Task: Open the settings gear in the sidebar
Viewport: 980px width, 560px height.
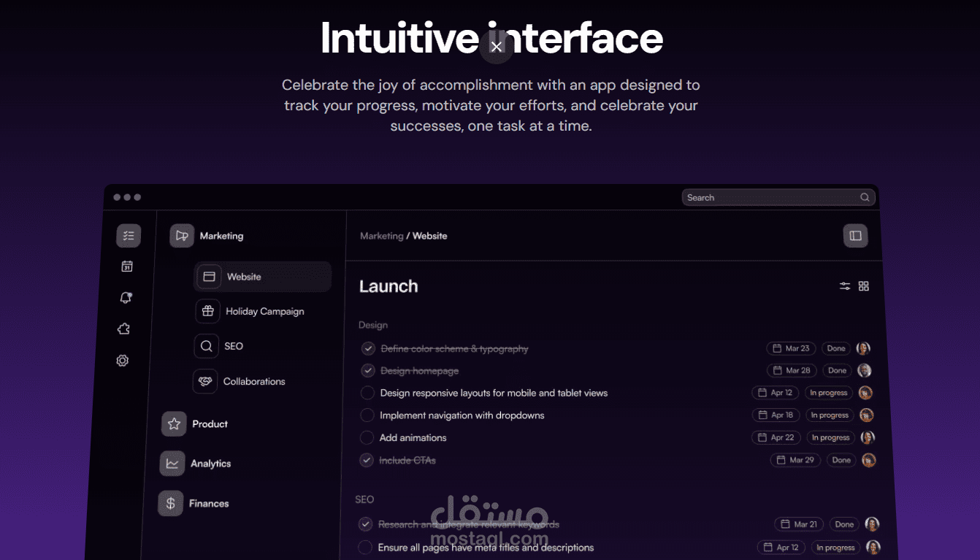Action: pos(122,361)
